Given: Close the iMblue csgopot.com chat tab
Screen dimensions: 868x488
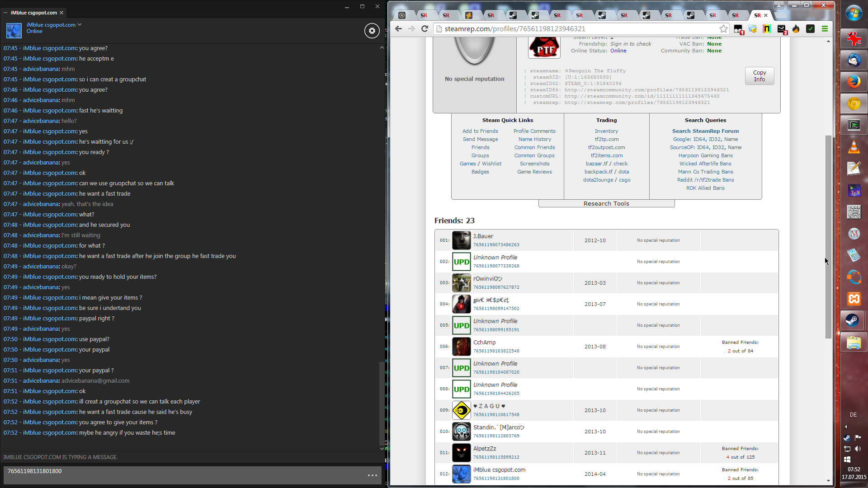Looking at the screenshot, I should (61, 13).
